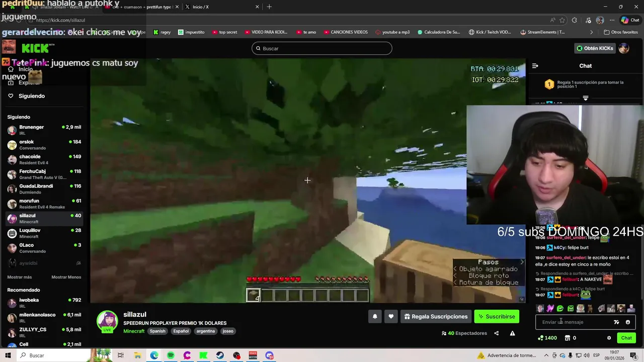This screenshot has width=644, height=362.
Task: Open chat settings gear icon
Action: click(609, 338)
